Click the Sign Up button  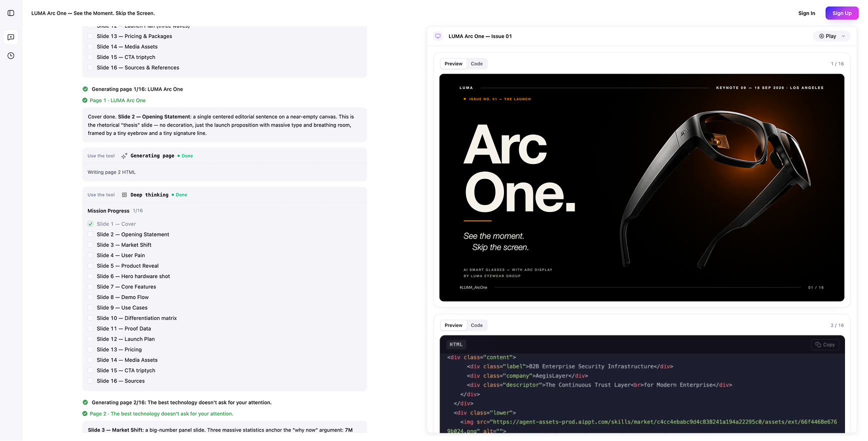(842, 13)
